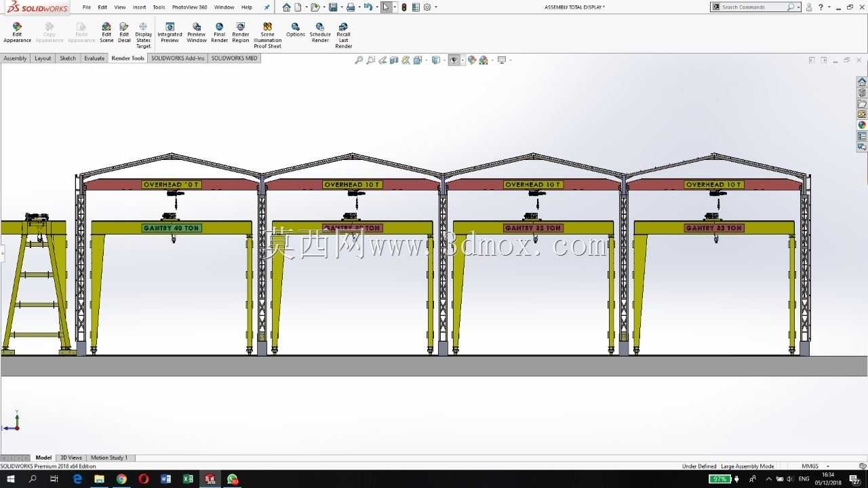Open the Edit Decal tool
Viewport: 868px width, 488px height.
click(124, 33)
